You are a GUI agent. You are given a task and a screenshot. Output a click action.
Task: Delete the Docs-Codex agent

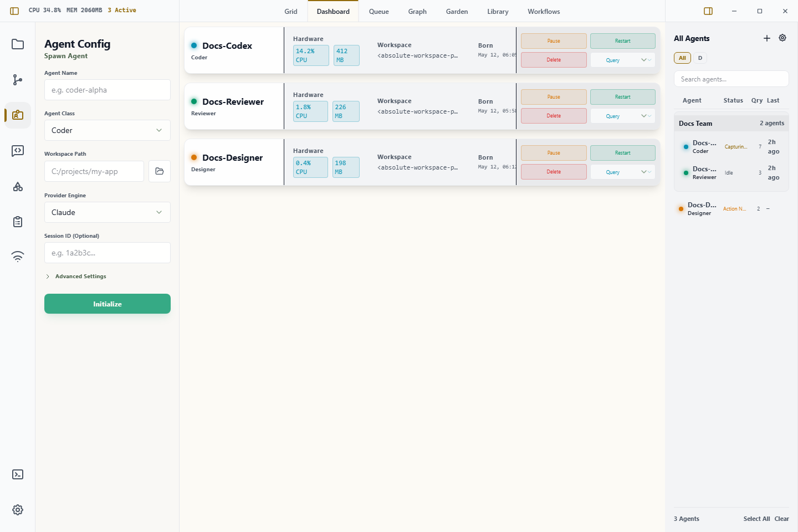point(554,60)
